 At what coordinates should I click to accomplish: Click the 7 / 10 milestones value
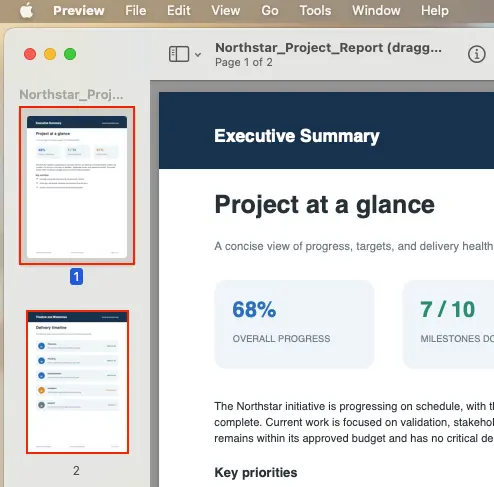[x=448, y=309]
